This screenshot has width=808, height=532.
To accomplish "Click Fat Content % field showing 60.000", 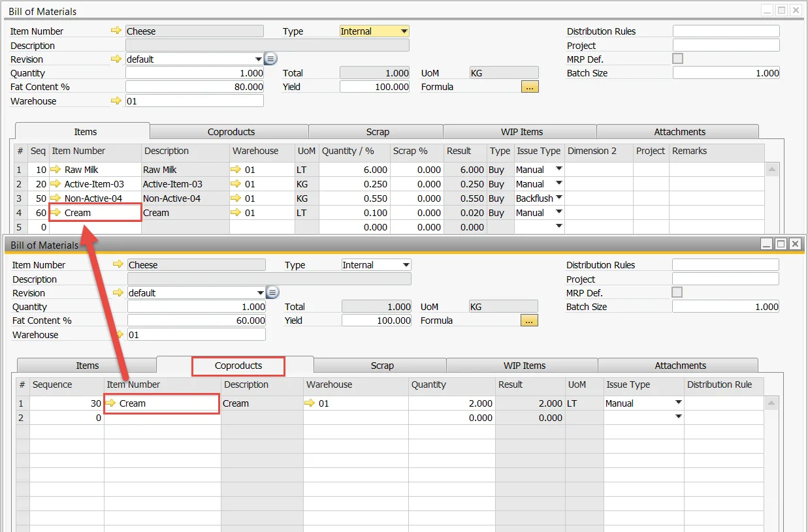I will click(x=197, y=321).
